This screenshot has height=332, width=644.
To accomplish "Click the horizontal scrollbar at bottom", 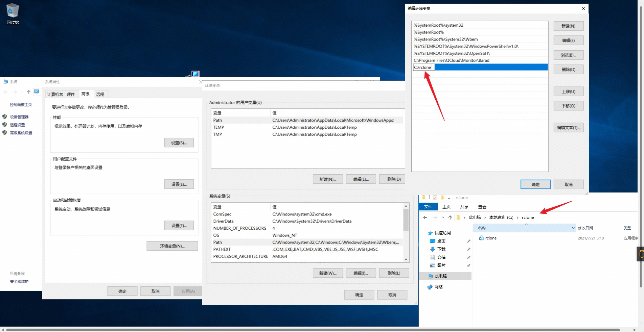I will pyautogui.click(x=313, y=330).
